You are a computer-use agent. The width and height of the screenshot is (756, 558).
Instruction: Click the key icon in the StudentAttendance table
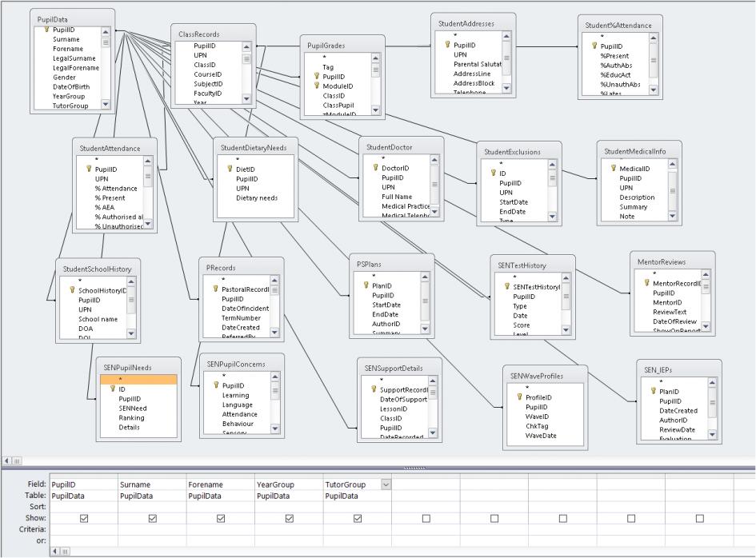tap(89, 169)
